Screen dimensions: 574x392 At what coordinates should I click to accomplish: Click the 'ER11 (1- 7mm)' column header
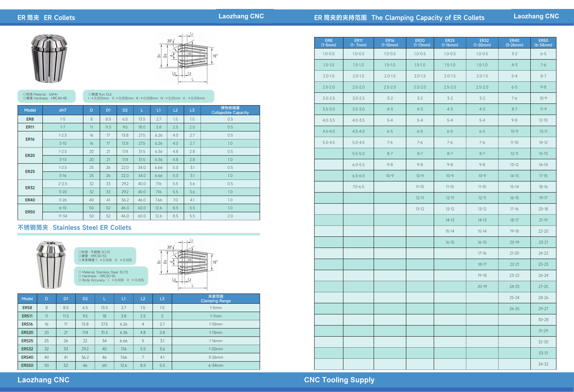pos(358,43)
